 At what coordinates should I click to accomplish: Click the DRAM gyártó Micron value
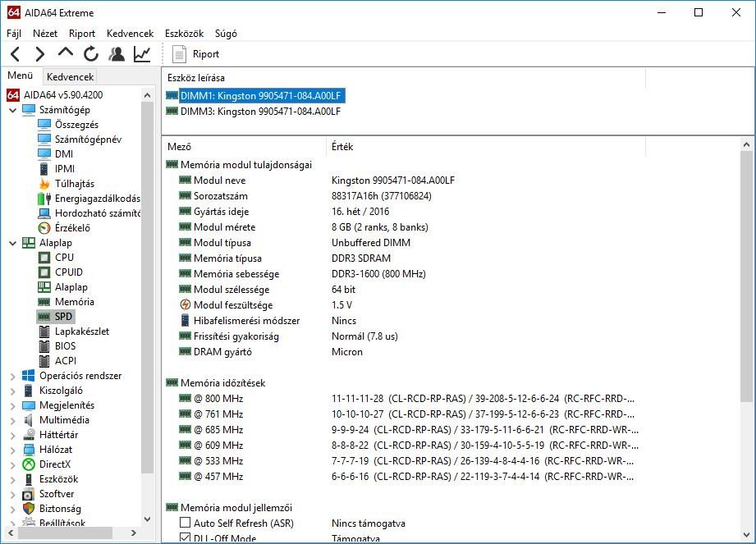(x=347, y=352)
